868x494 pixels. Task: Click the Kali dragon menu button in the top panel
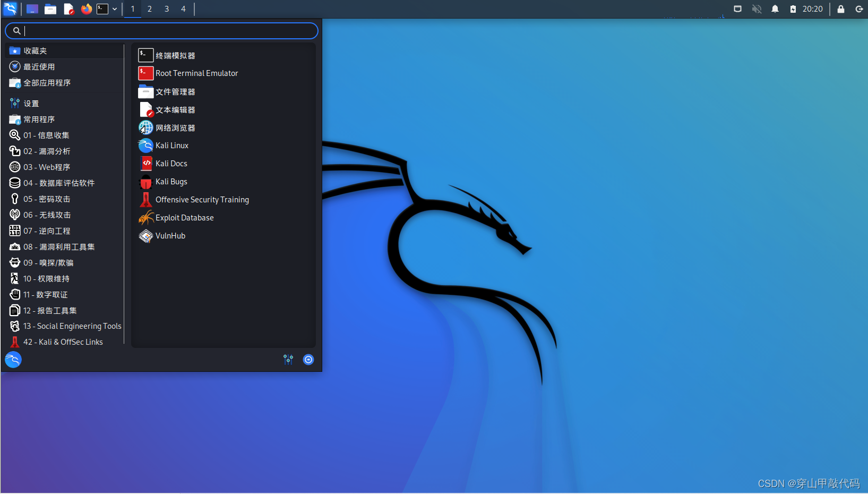(10, 8)
